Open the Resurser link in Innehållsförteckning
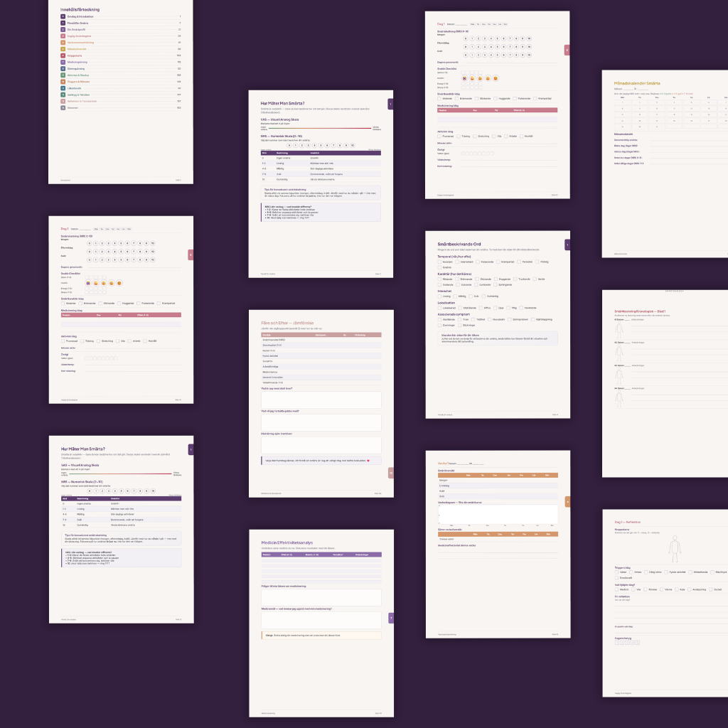728x728 pixels. click(73, 107)
